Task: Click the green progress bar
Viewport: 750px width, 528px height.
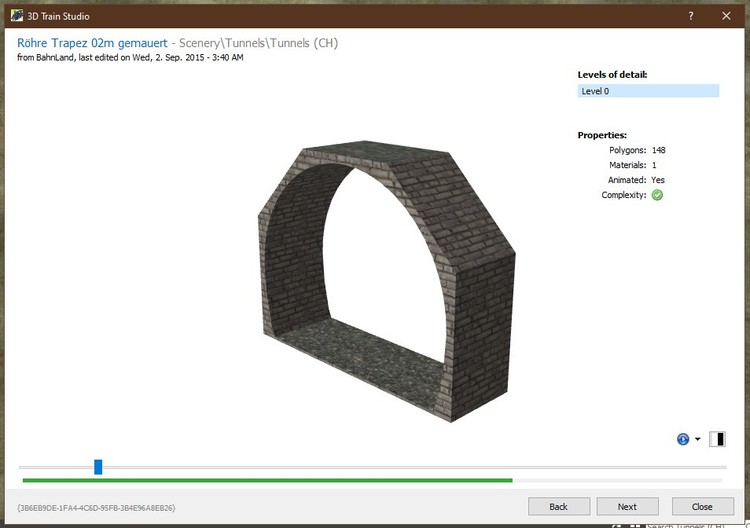Action: (x=267, y=481)
